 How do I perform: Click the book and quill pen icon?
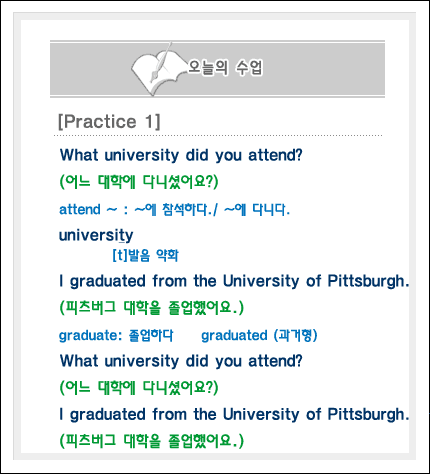[x=157, y=69]
